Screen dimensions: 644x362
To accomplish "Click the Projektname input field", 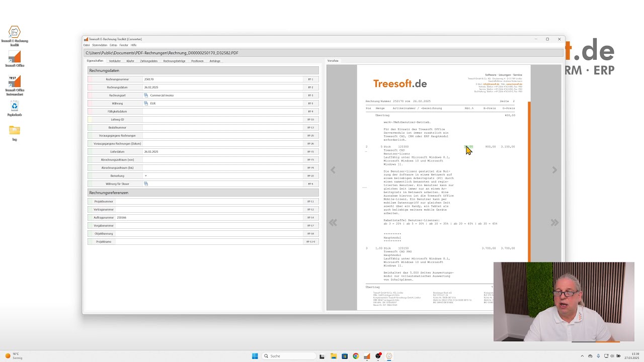I will (x=210, y=241).
